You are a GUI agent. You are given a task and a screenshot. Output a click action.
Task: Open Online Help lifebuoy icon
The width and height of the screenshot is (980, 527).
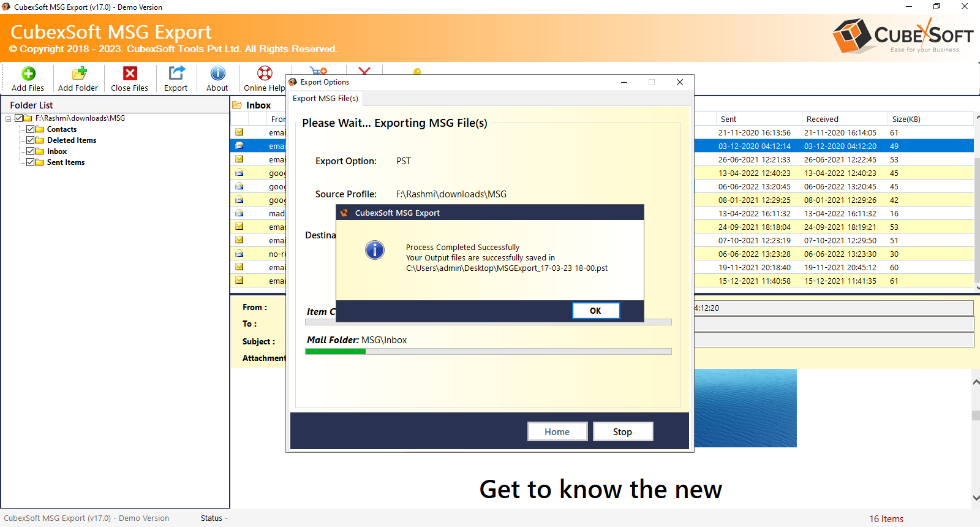coord(265,74)
